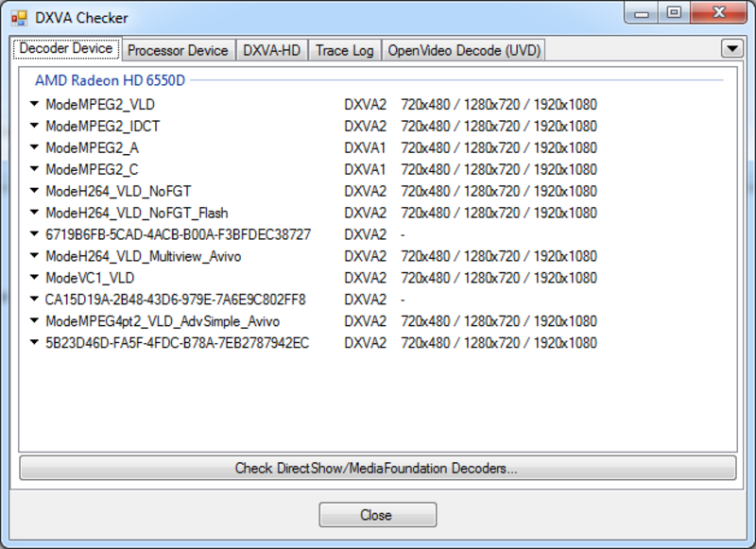Screen dimensions: 756x549
Task: Maximize the DXVA Checker window
Action: coord(674,13)
